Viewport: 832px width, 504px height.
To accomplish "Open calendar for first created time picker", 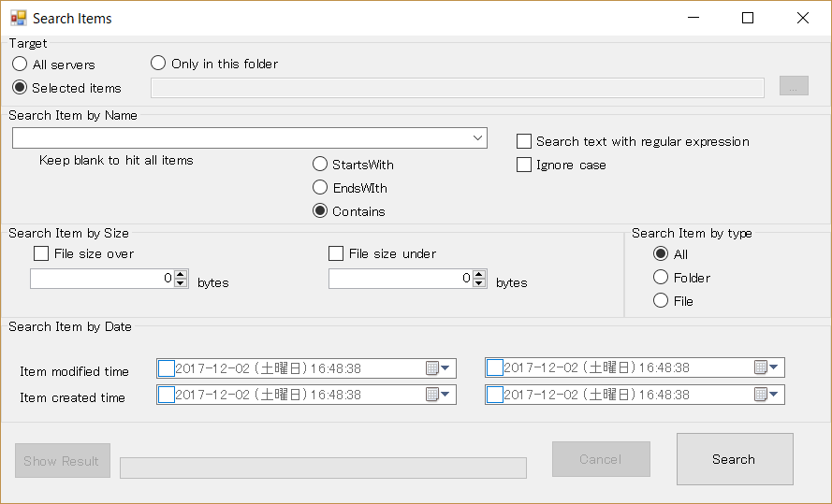I will click(438, 395).
